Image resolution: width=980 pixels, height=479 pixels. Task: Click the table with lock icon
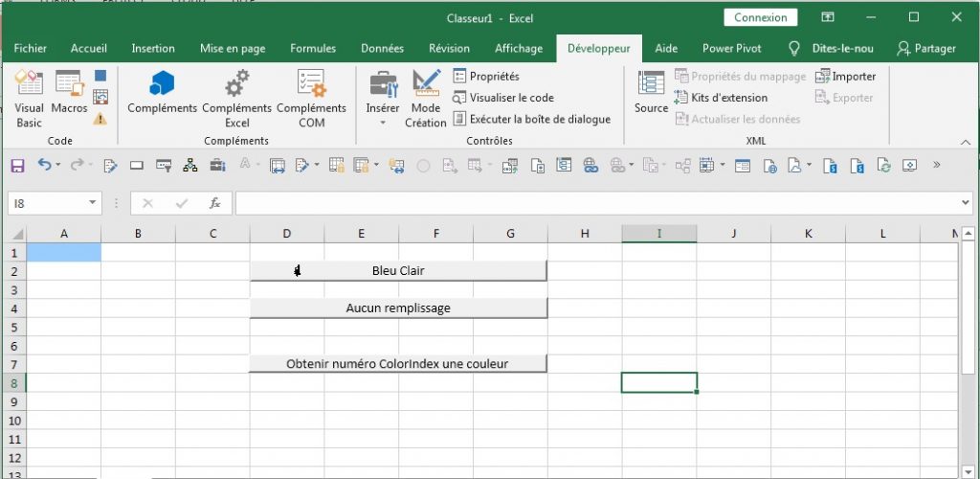(337, 166)
